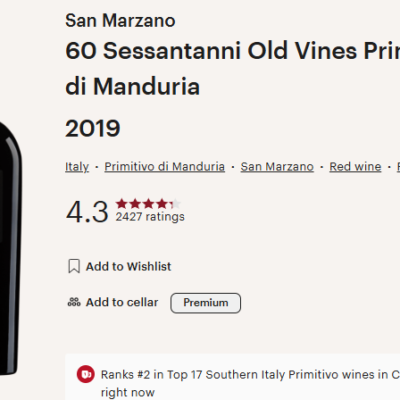Screen dimensions: 400x400
Task: Click the red rank badge icon
Action: click(x=86, y=374)
